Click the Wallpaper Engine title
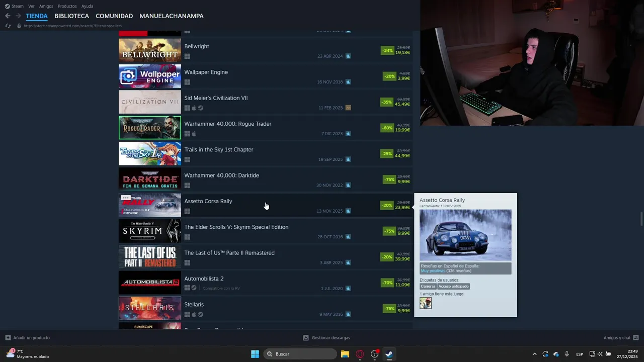This screenshot has height=362, width=644. (x=206, y=72)
